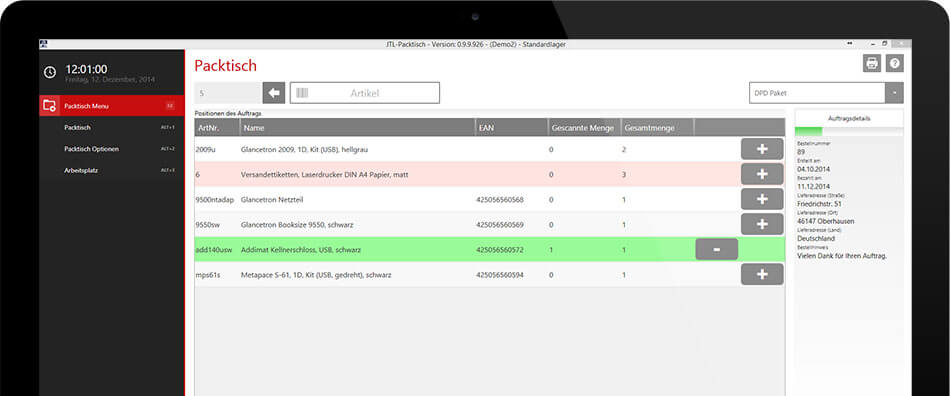Click the back arrow button beside order number

(274, 93)
